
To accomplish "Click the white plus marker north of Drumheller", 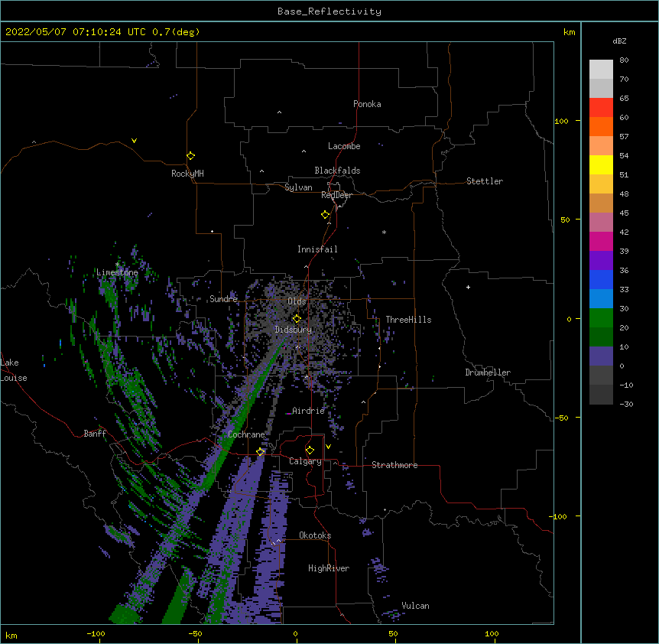I will point(468,287).
